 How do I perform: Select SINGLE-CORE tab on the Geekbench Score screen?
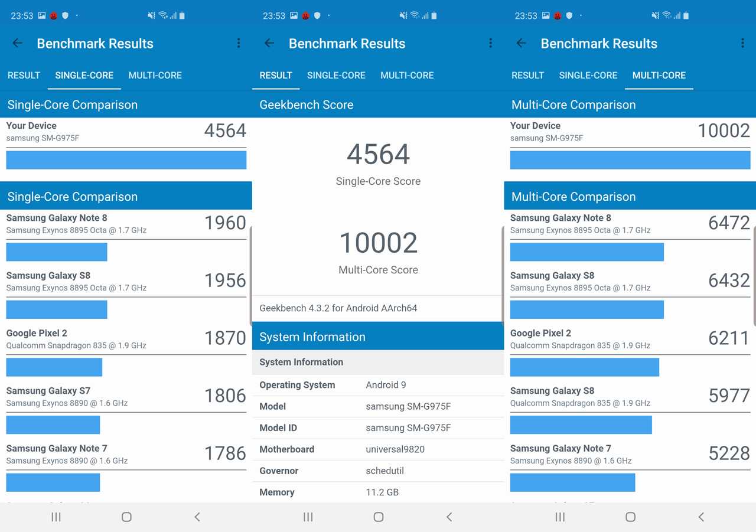coord(336,76)
